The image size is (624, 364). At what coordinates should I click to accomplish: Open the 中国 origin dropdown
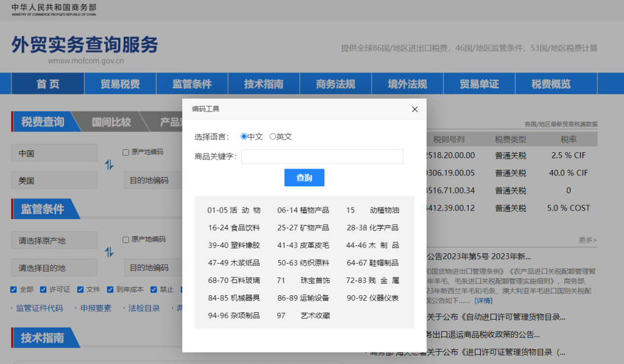pos(54,153)
